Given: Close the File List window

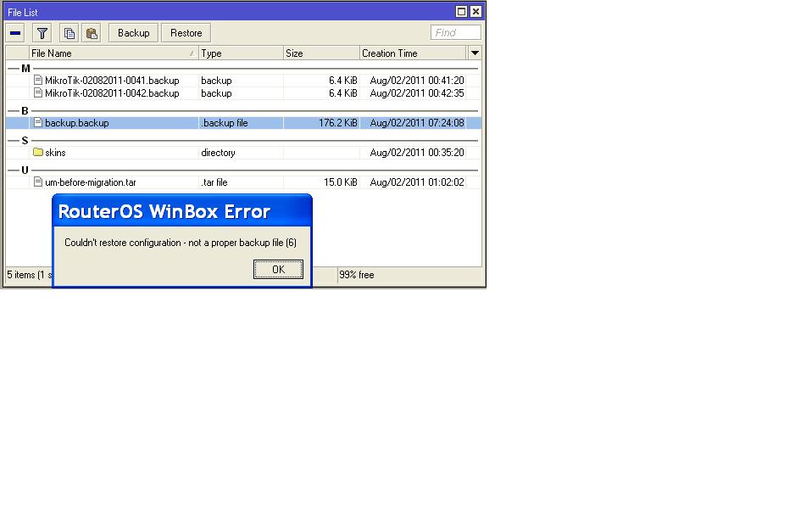Looking at the screenshot, I should click(x=476, y=11).
